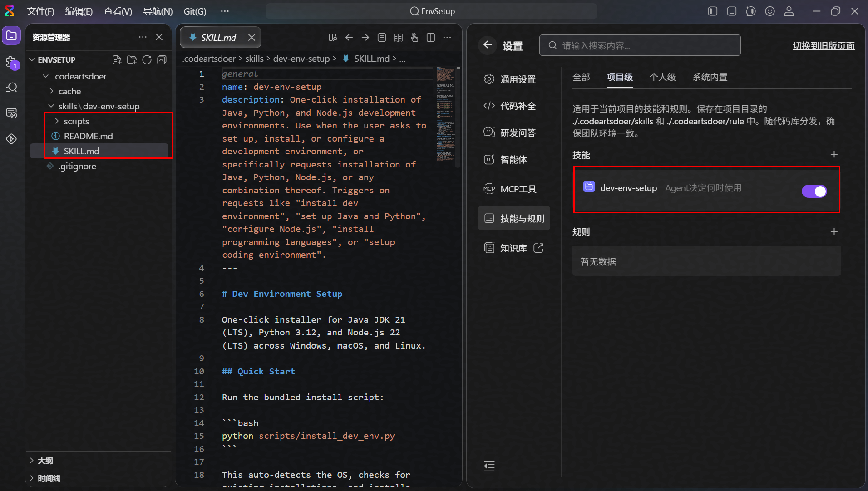
Task: Add a new skill with plus icon
Action: coord(834,154)
